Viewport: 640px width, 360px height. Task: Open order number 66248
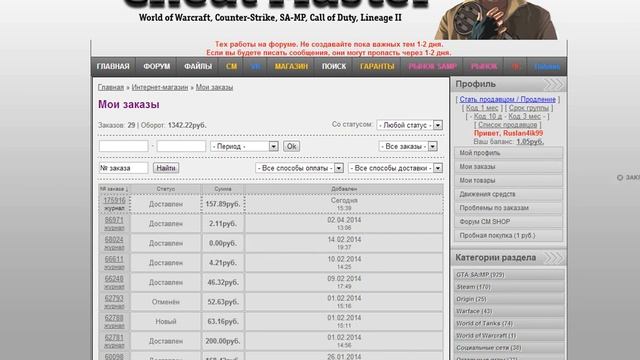pyautogui.click(x=114, y=279)
